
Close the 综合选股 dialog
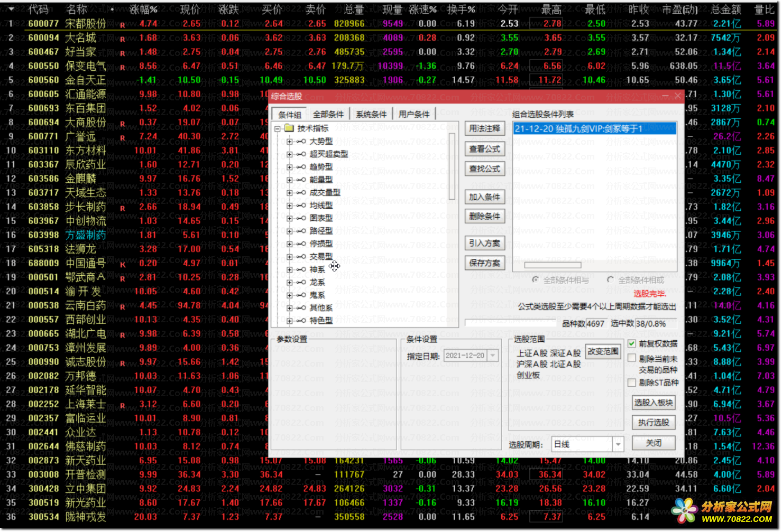tap(677, 96)
